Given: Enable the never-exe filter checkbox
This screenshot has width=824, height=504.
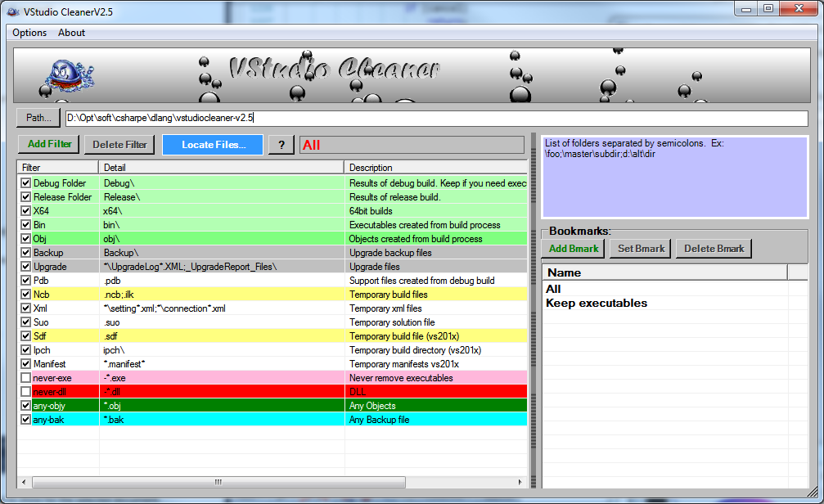Looking at the screenshot, I should [25, 378].
